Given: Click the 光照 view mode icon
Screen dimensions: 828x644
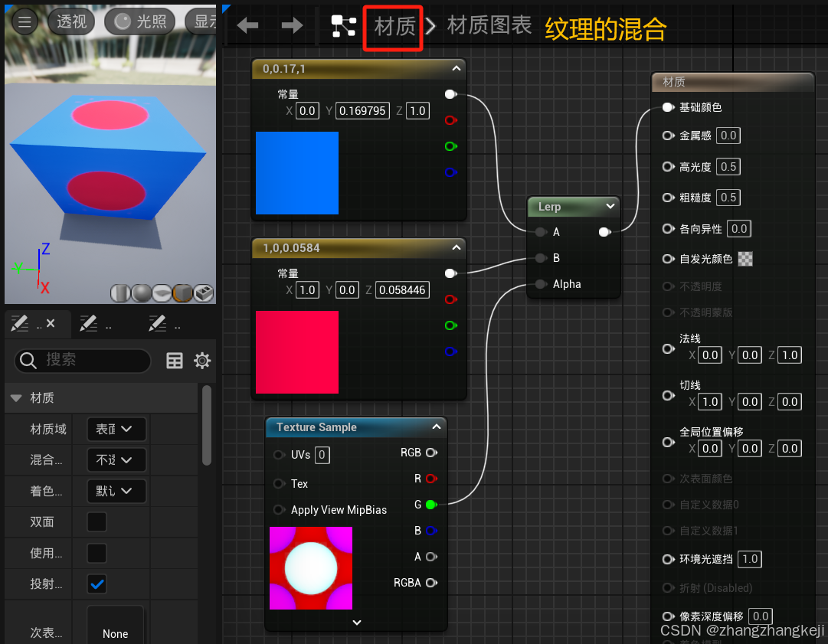Looking at the screenshot, I should pyautogui.click(x=123, y=21).
